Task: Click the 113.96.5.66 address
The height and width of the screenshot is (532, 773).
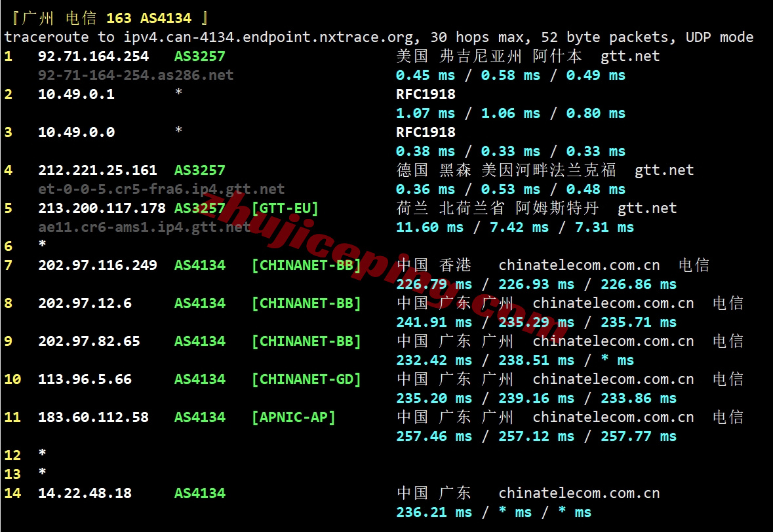Action: [85, 379]
